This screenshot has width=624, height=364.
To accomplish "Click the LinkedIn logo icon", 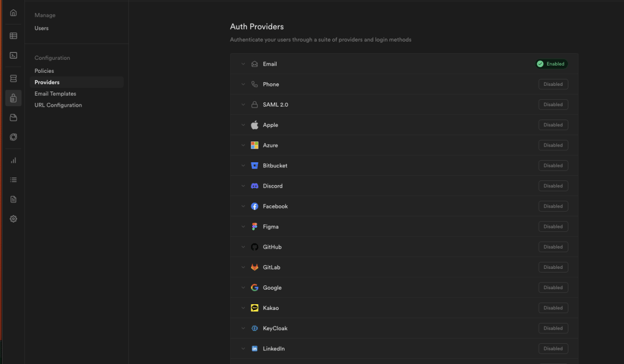I will pos(254,348).
